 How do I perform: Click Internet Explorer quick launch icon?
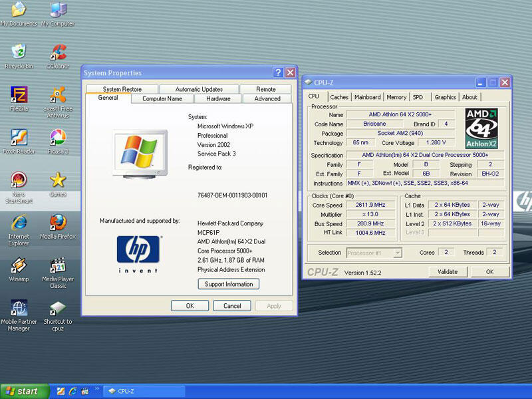[72, 391]
